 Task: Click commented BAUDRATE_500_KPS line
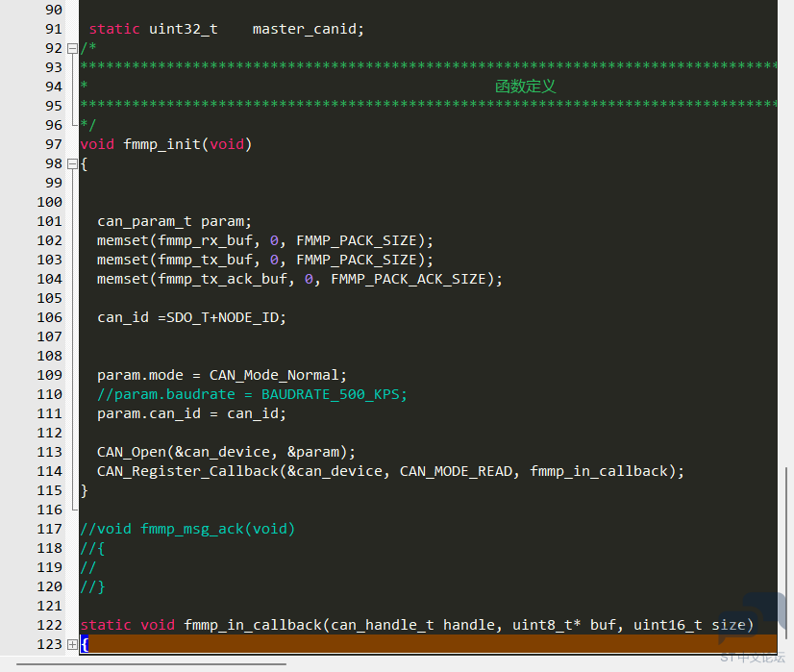252,394
